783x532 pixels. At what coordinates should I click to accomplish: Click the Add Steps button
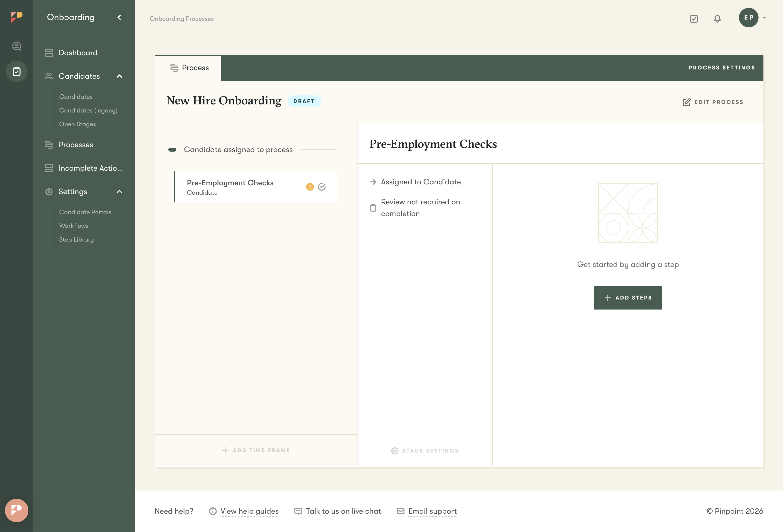[628, 298]
